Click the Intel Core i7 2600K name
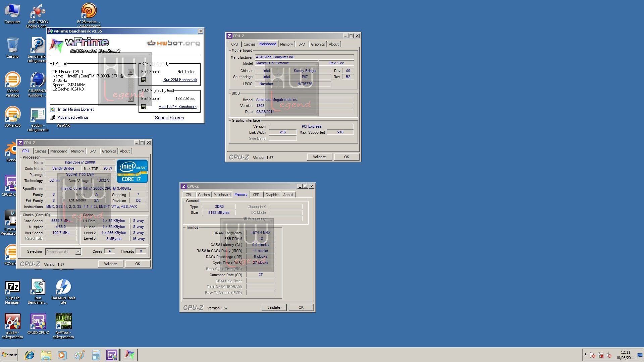Image resolution: width=644 pixels, height=362 pixels. pyautogui.click(x=80, y=163)
